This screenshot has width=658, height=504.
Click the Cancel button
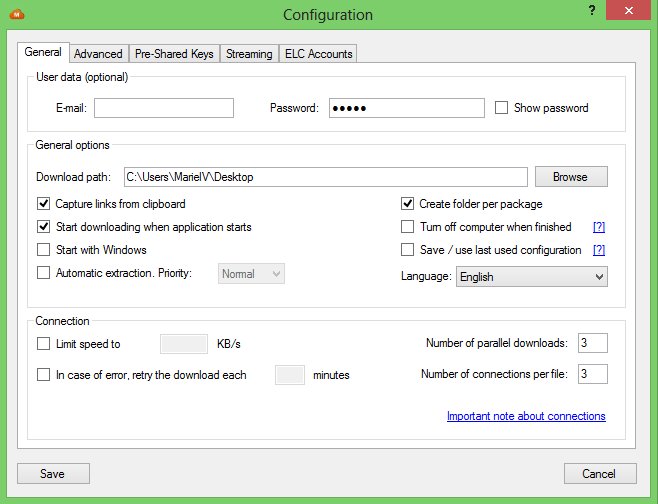(x=600, y=473)
